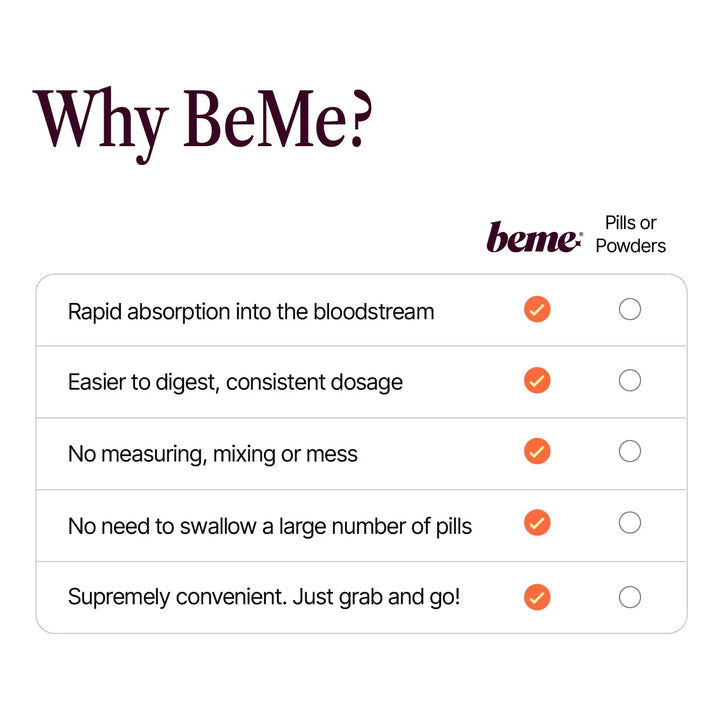Click the beme logo above the table
Viewport: 720px width, 720px height.
point(534,239)
